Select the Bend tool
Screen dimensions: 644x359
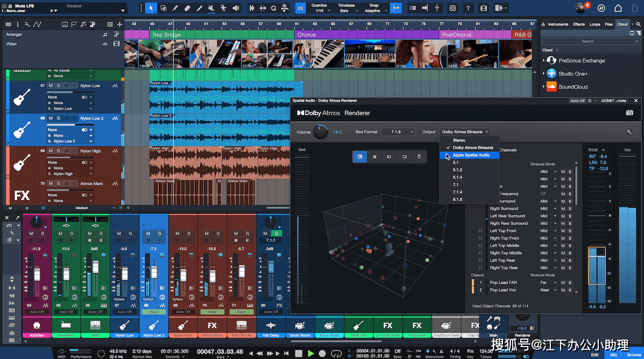[223, 8]
